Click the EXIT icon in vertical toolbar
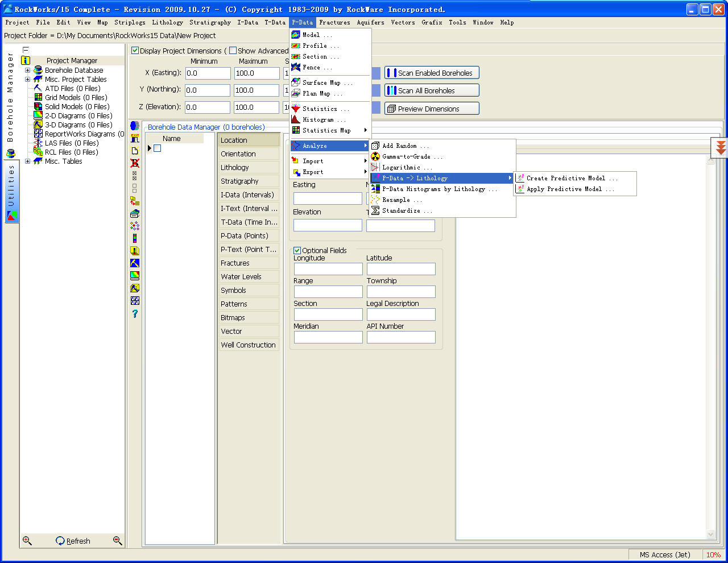The width and height of the screenshot is (728, 563). click(135, 138)
